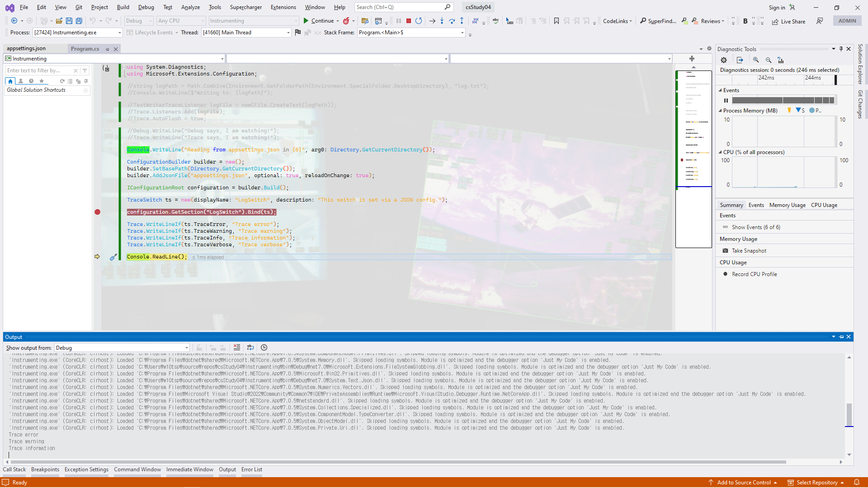
Task: Open Diagnostic Tools settings gear
Action: (x=724, y=60)
